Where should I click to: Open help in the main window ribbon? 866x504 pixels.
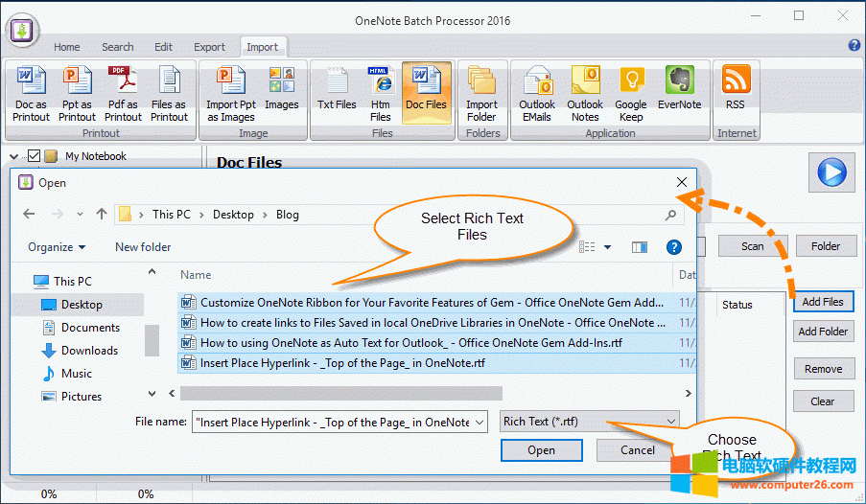[x=854, y=45]
